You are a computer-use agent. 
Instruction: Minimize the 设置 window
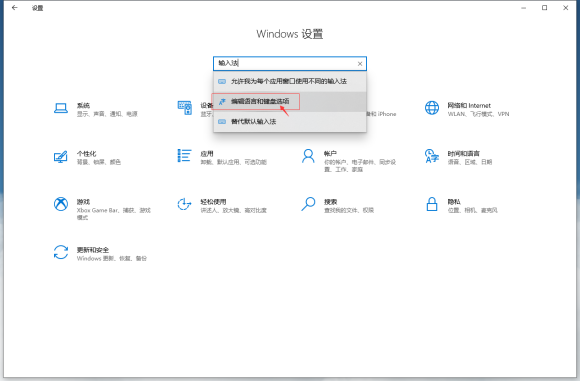point(523,8)
